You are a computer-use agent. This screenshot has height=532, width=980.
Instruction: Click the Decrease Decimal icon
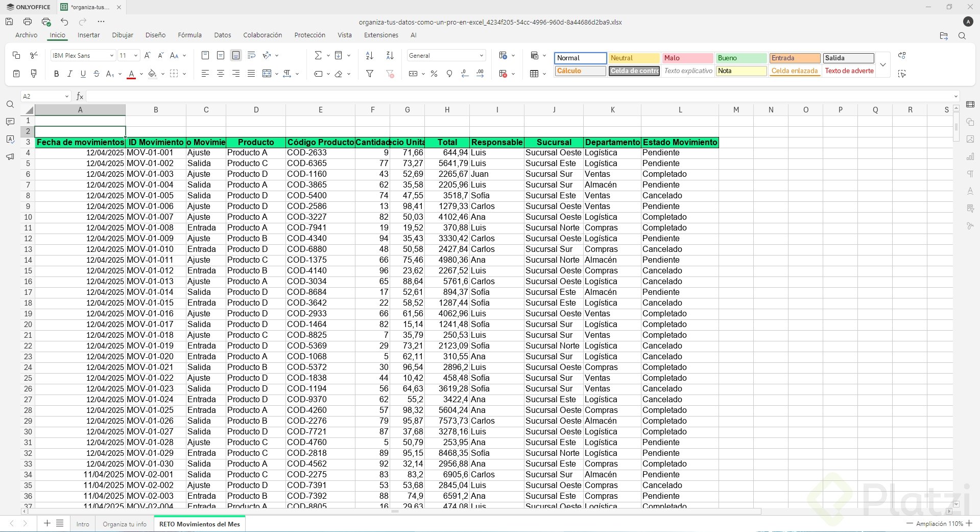click(x=465, y=74)
